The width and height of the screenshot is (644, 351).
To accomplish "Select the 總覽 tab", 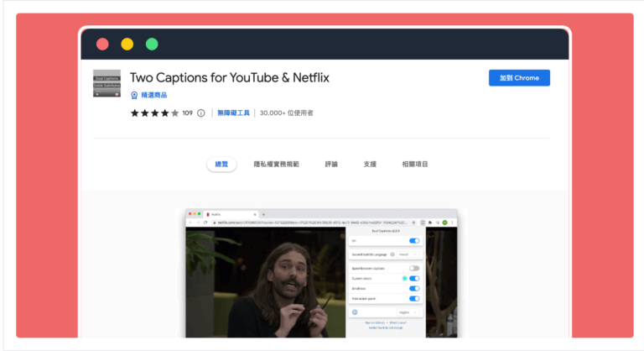I will click(221, 165).
